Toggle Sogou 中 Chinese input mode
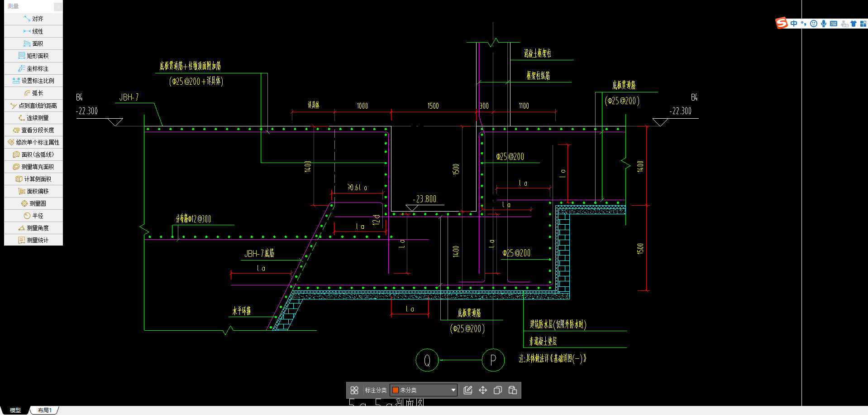 [x=794, y=24]
